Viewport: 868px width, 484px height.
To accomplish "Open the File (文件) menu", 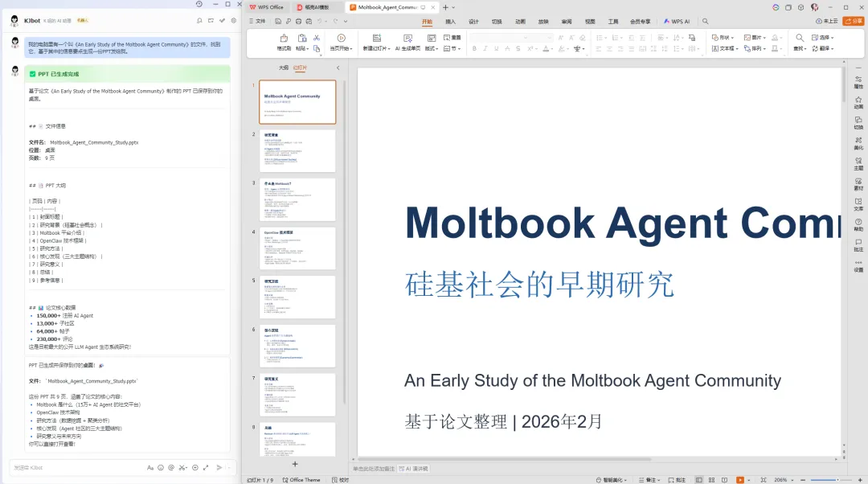I will pos(257,22).
